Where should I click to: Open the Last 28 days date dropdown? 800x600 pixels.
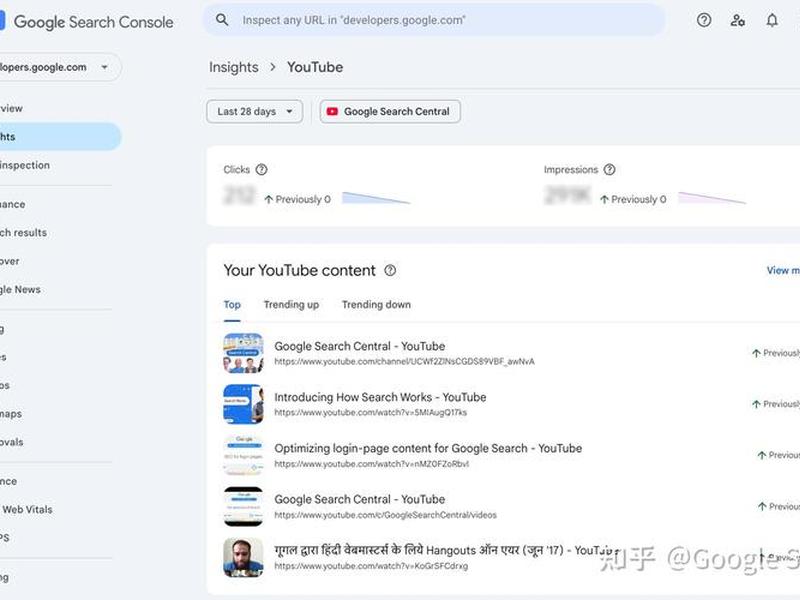[x=255, y=111]
